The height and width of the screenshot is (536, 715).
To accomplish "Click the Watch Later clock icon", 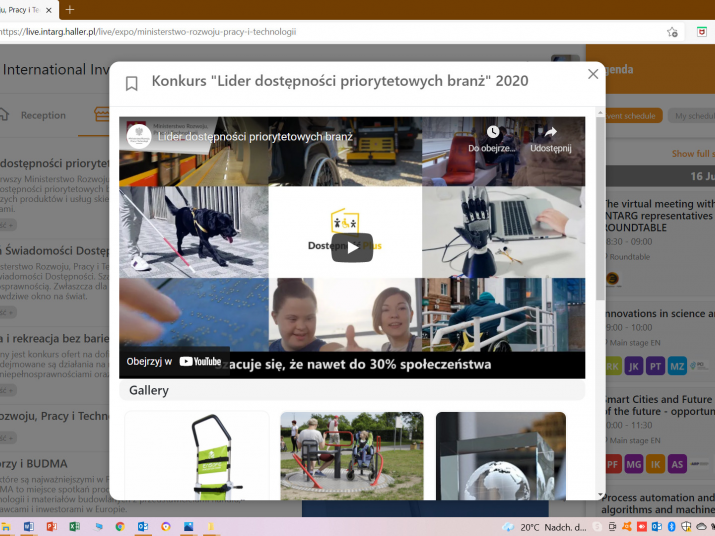I will pyautogui.click(x=493, y=132).
